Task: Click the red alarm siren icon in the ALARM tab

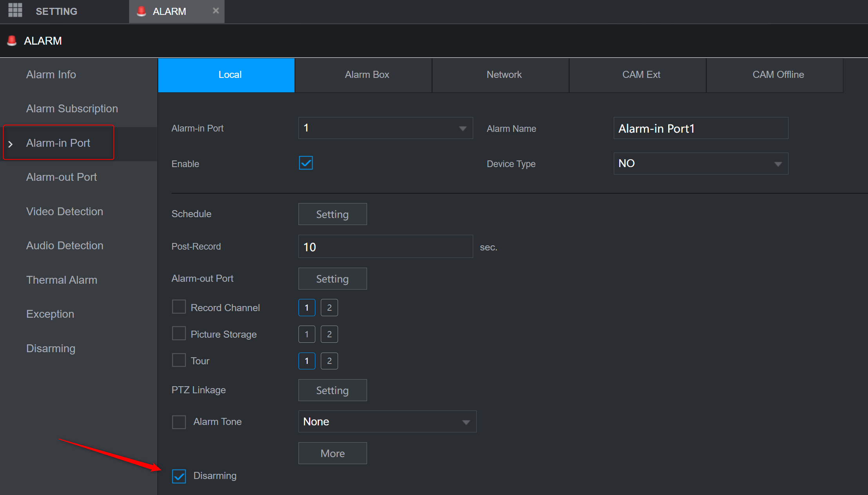Action: (x=141, y=11)
